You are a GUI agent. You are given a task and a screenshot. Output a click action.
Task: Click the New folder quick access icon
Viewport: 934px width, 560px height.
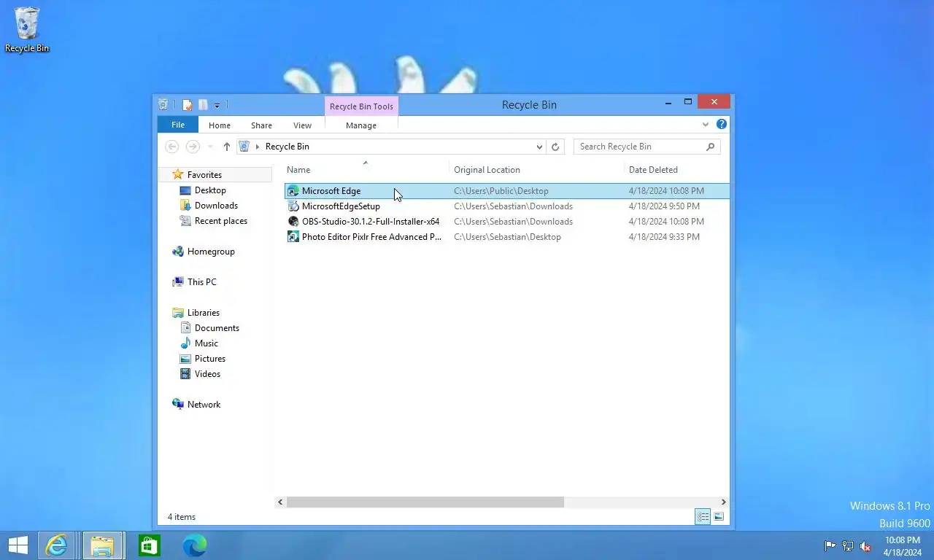(x=203, y=105)
